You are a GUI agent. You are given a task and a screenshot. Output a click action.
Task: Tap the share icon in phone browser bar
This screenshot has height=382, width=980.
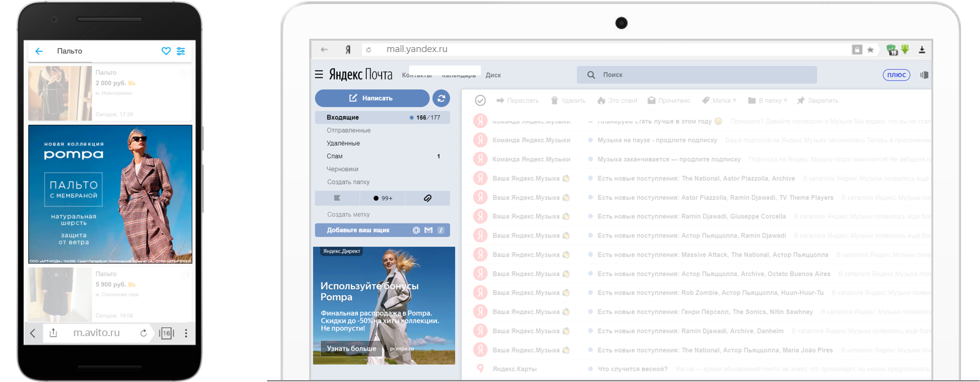click(x=53, y=333)
